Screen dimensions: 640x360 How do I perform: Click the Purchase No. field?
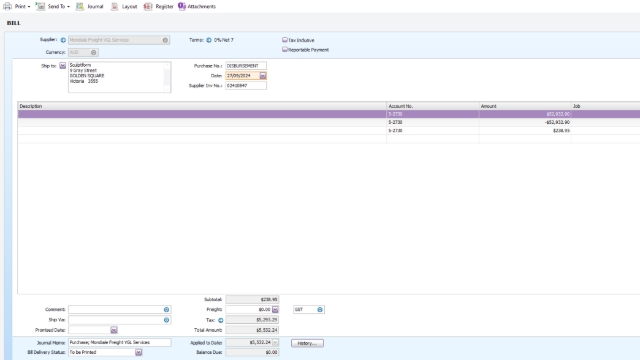[246, 66]
